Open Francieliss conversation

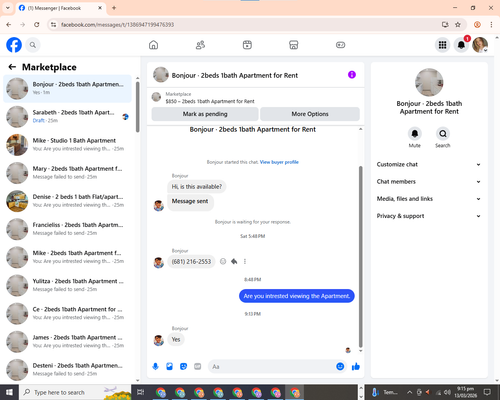click(x=67, y=229)
